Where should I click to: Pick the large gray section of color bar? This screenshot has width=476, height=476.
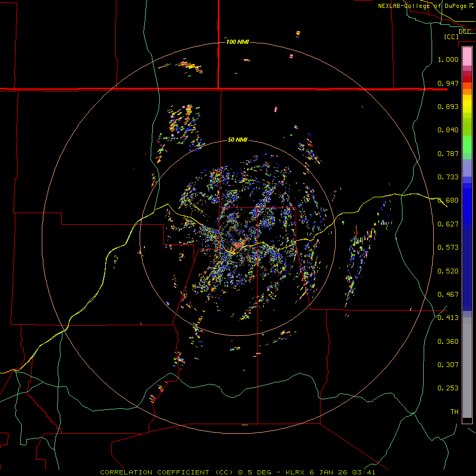click(x=467, y=368)
